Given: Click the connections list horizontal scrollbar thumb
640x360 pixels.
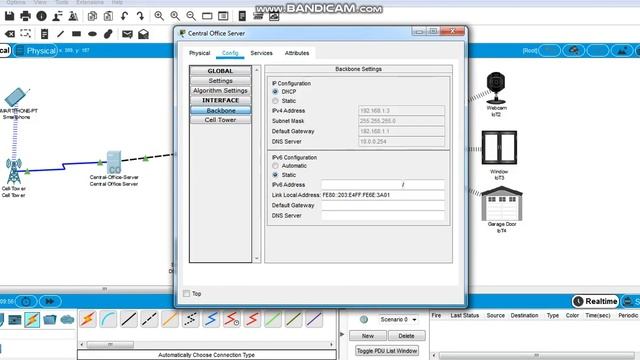Looking at the screenshot, I should click(110, 345).
